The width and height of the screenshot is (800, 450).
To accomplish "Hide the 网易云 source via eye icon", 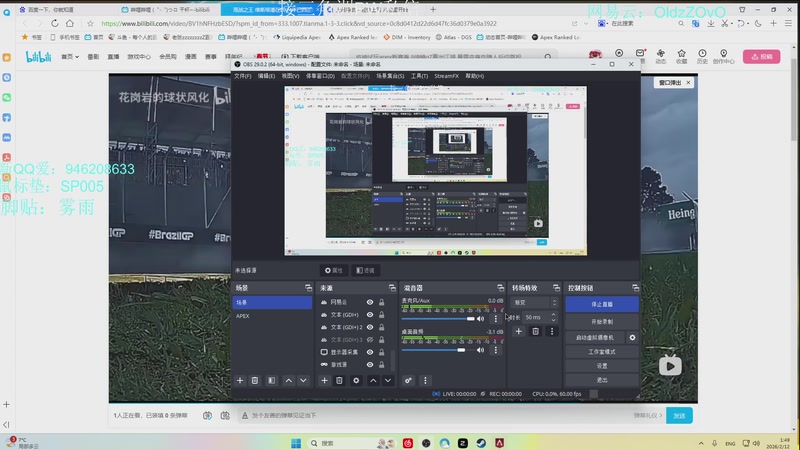I will coord(370,302).
